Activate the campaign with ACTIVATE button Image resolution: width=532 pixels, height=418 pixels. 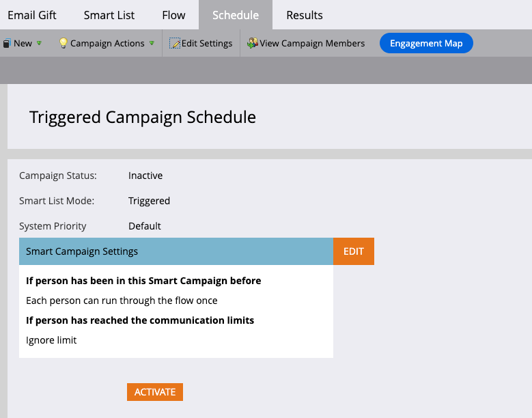(155, 392)
